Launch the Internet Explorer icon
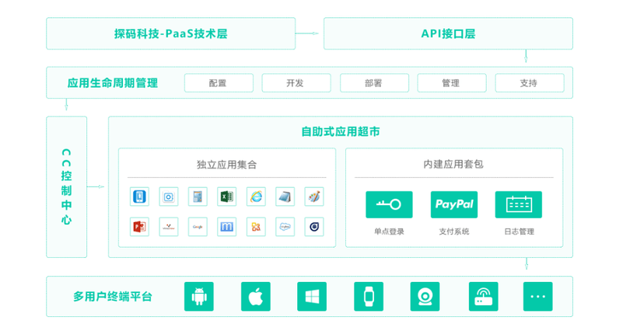Screen dimensions: 644x324 pos(256,197)
